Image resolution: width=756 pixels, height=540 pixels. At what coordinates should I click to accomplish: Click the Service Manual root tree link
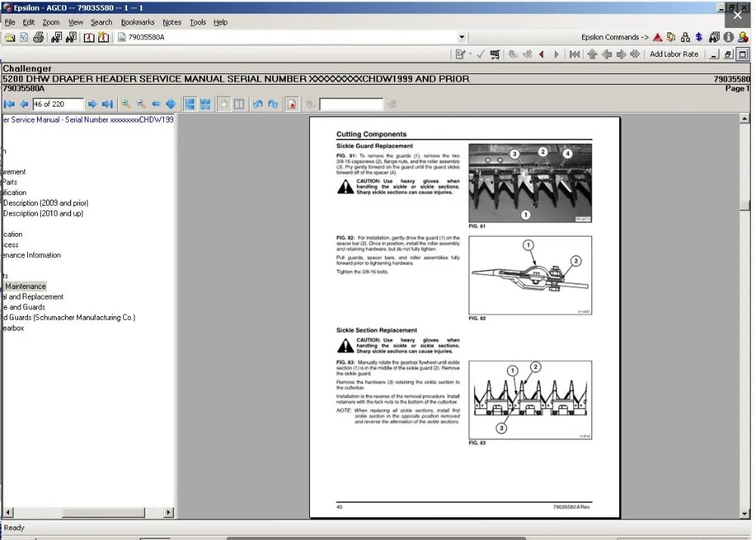(88, 120)
